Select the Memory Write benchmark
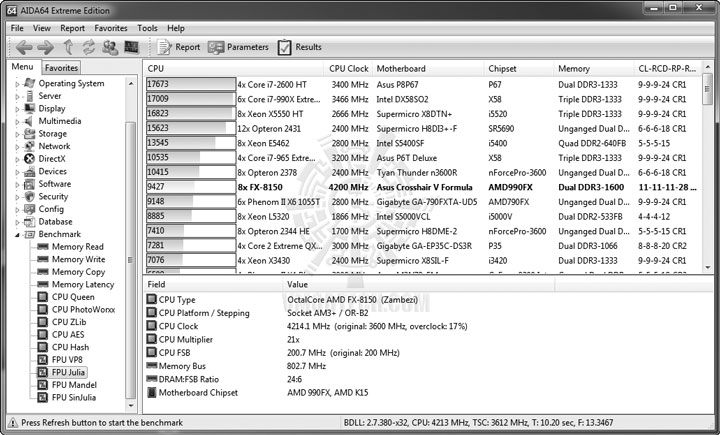Viewport: 720px width, 435px height. (79, 259)
